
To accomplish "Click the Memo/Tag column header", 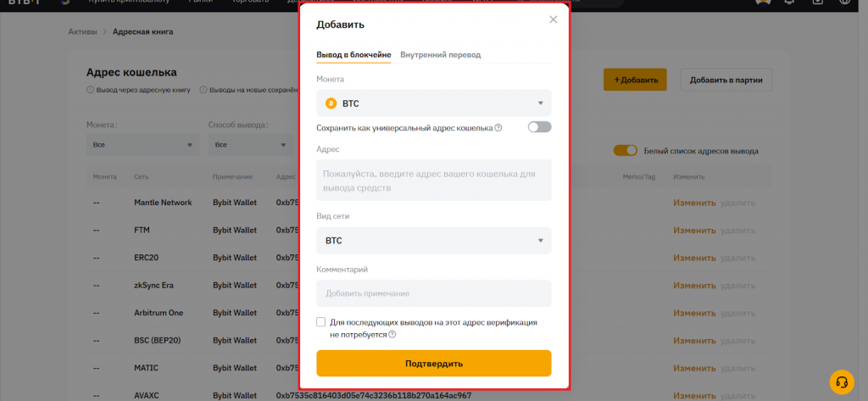I will click(x=639, y=176).
